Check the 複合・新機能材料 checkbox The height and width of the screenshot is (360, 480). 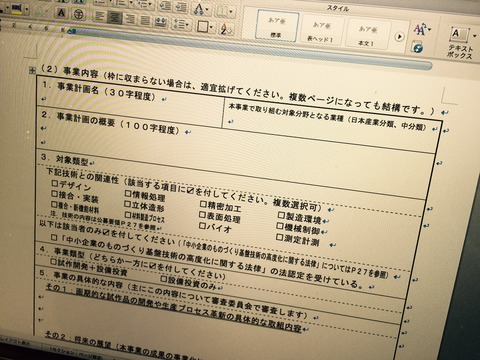[x=54, y=204]
